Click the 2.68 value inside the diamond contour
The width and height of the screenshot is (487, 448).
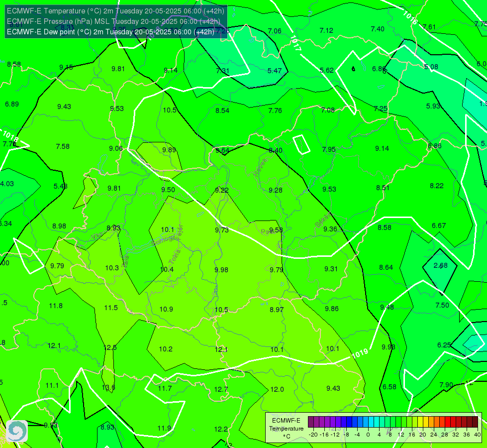[440, 265]
